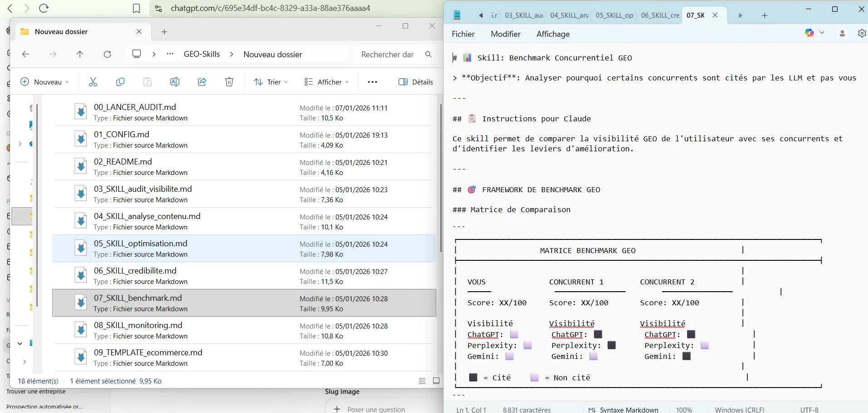The height and width of the screenshot is (413, 868).
Task: Click GEO-Skills in the breadcrumb path
Action: (x=202, y=54)
